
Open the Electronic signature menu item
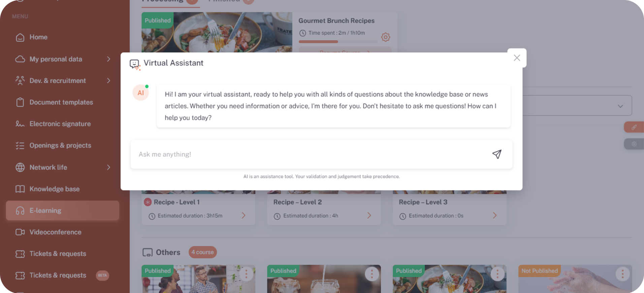pos(60,124)
